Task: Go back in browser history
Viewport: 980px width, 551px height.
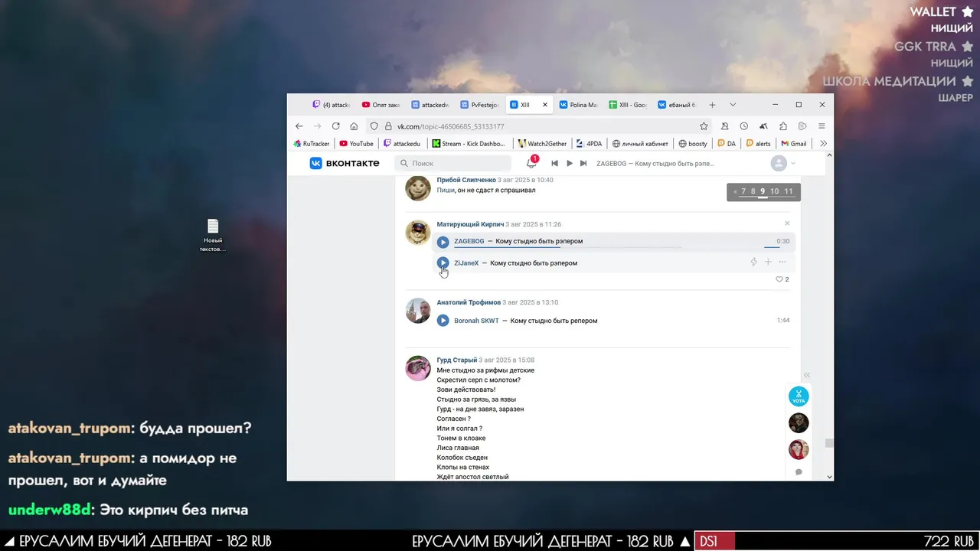Action: pos(299,126)
